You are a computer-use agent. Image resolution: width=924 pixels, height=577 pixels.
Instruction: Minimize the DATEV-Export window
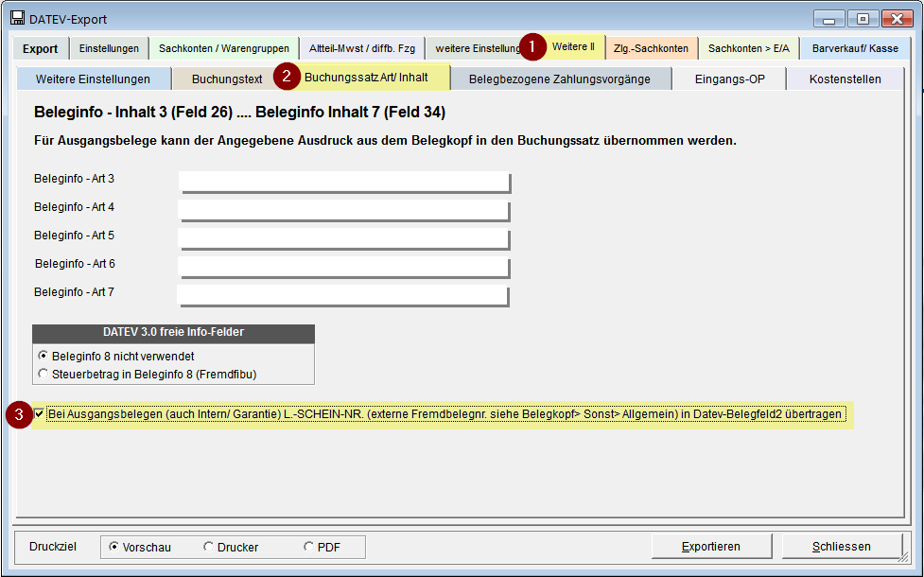coord(829,19)
